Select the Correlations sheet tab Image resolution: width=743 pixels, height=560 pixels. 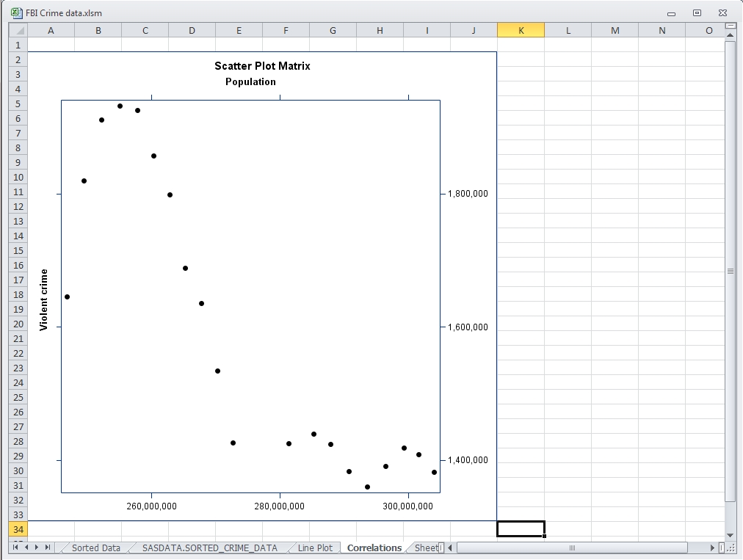pos(373,547)
